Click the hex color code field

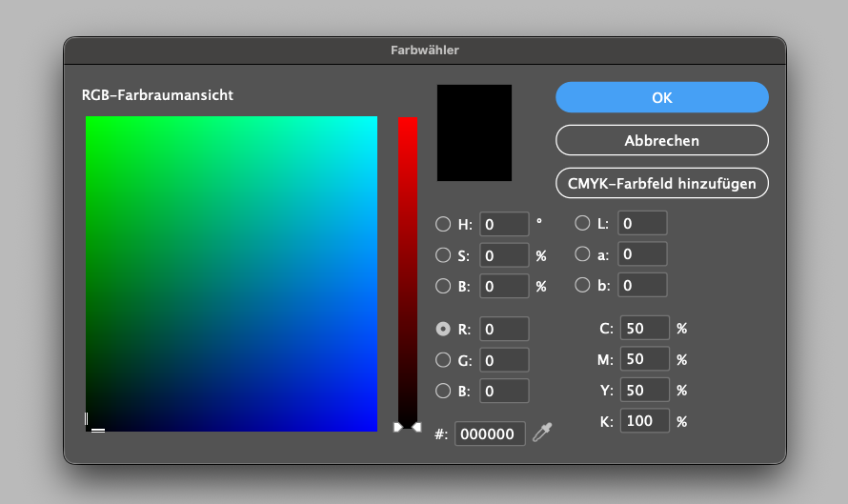(x=490, y=433)
